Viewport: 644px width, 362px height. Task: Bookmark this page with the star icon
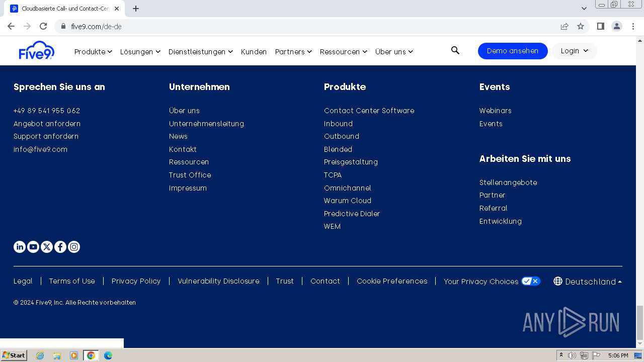click(x=581, y=26)
